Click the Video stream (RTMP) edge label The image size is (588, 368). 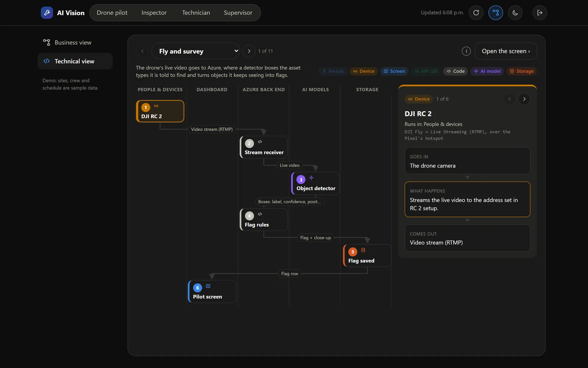(x=212, y=130)
